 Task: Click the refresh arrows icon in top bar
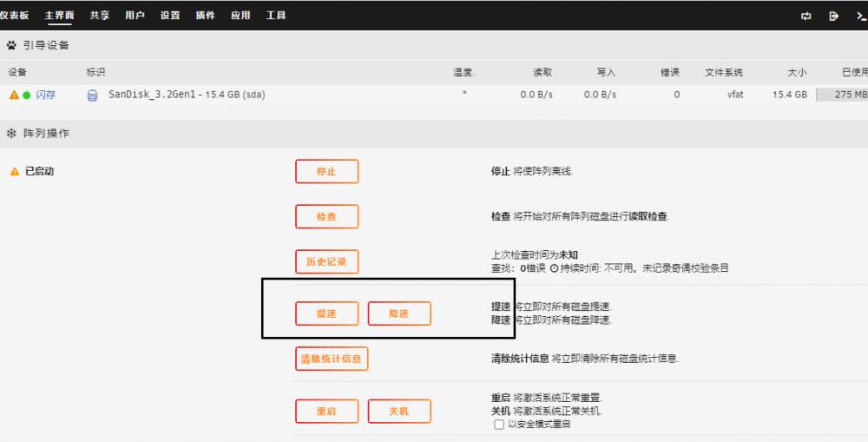[x=806, y=16]
